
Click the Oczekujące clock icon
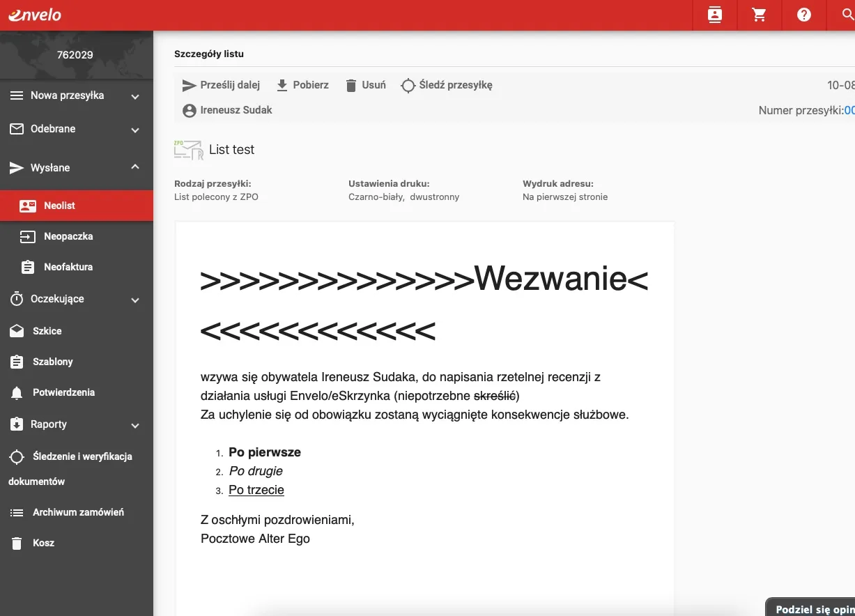coord(15,299)
